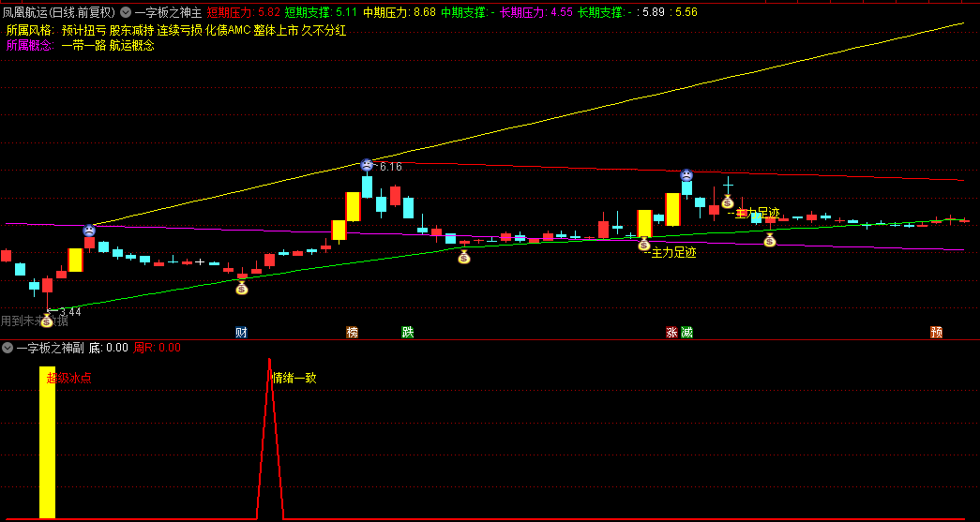The width and height of the screenshot is (980, 522).
Task: Click the 5.56 value in the header
Action: (686, 12)
